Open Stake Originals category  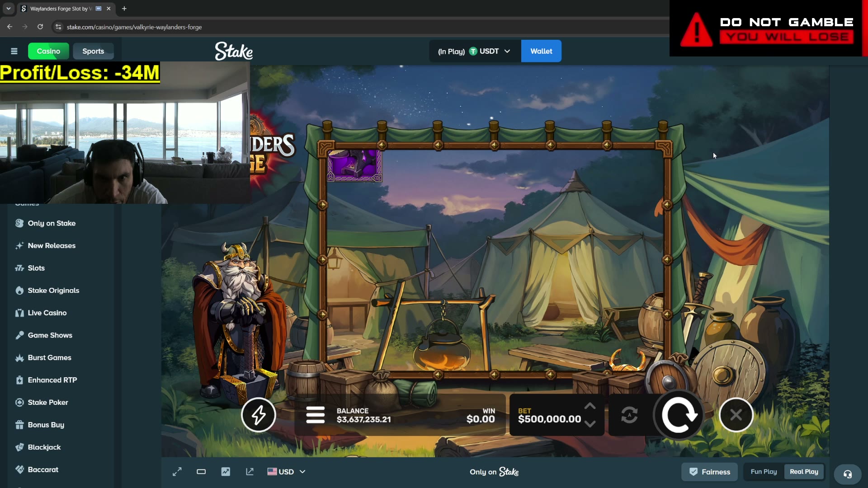(53, 291)
